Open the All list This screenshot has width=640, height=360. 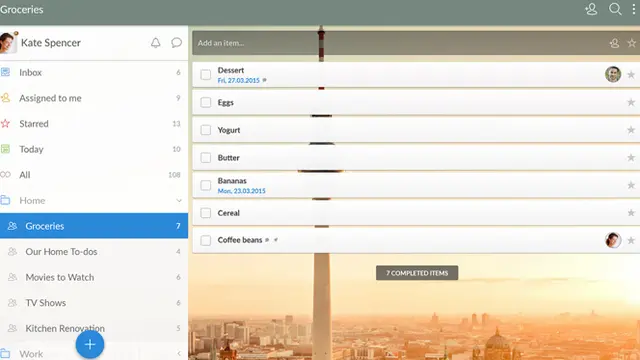coord(94,175)
